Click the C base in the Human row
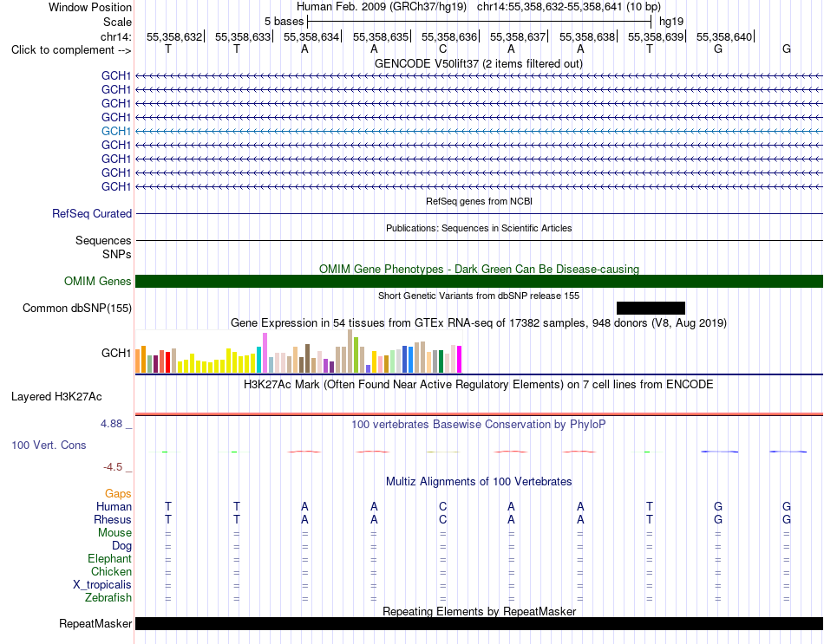Screen dimensions: 824x644 pos(442,507)
